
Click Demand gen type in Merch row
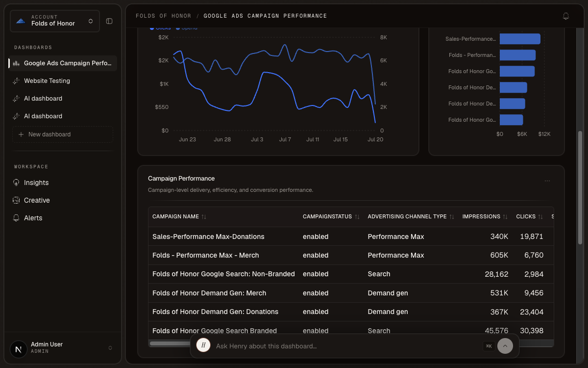[x=388, y=293]
